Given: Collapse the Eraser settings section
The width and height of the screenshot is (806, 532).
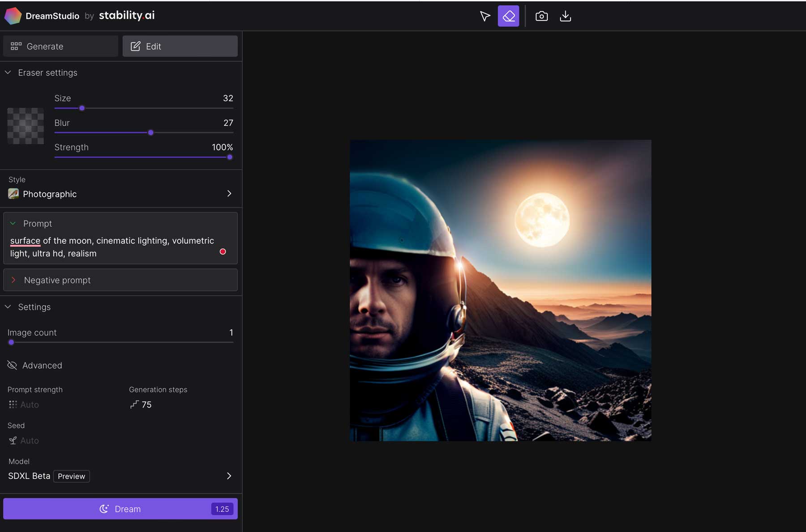Looking at the screenshot, I should point(8,72).
